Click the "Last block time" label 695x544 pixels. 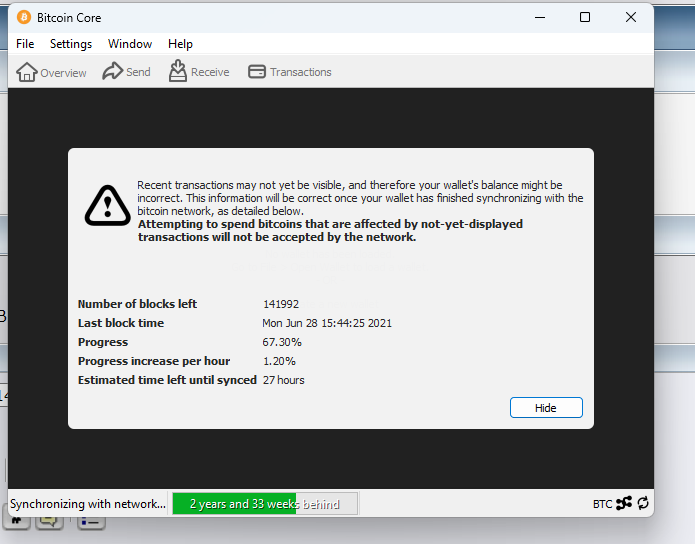[121, 323]
